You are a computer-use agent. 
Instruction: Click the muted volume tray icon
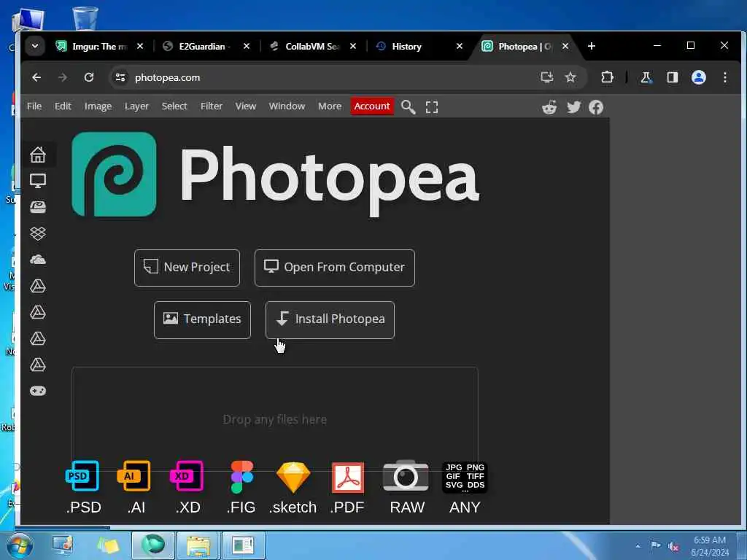click(673, 546)
